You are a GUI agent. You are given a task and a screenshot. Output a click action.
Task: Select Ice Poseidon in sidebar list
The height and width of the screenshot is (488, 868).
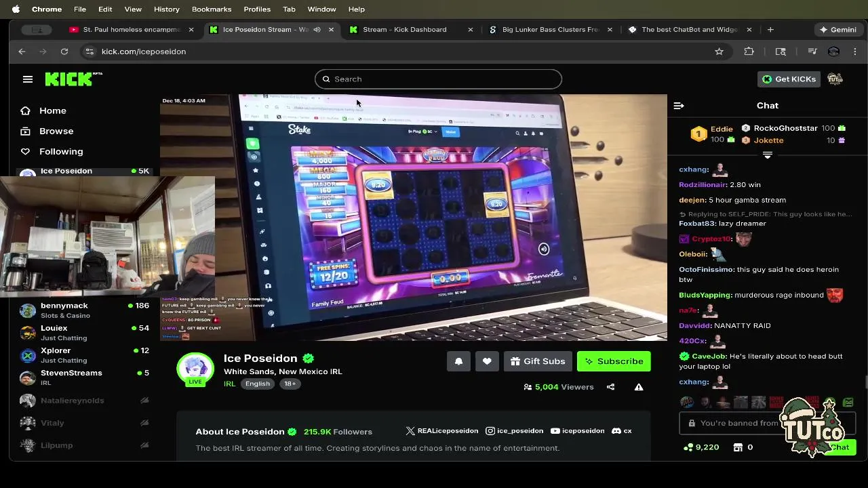pos(85,171)
